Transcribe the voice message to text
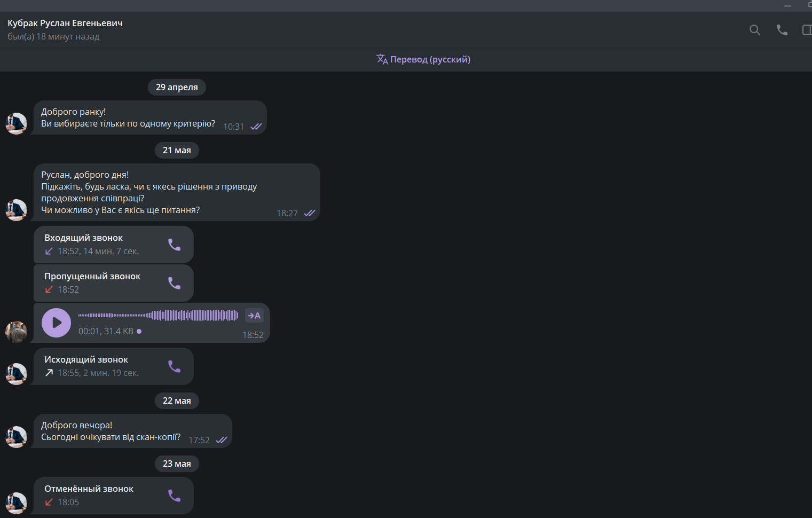812x518 pixels. click(x=254, y=316)
